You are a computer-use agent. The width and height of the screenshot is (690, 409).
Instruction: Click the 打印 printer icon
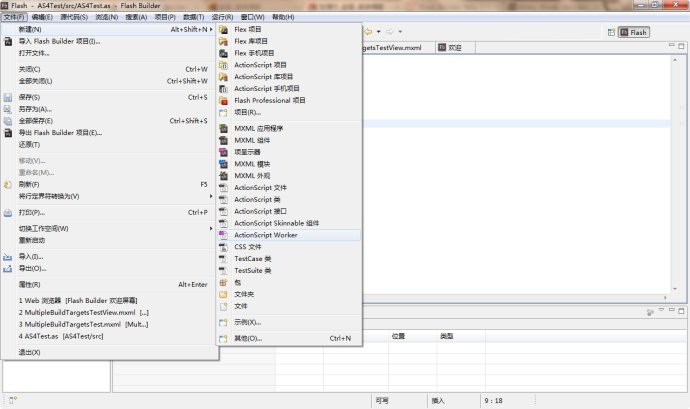coord(8,213)
